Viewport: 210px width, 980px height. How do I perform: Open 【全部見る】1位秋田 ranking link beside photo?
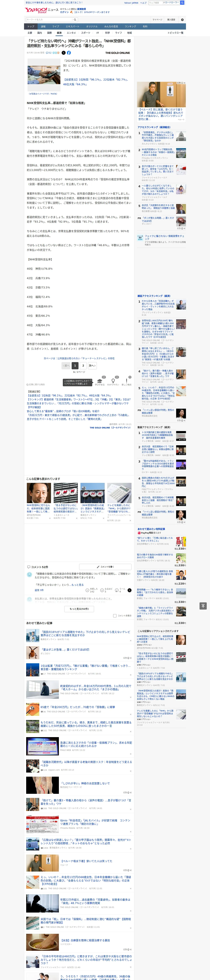[x=96, y=82]
